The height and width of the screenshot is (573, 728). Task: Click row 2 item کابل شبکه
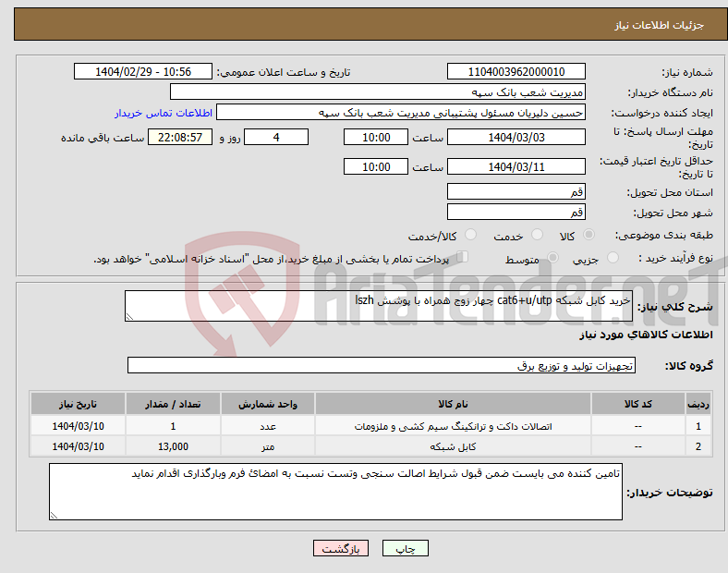[x=453, y=446]
